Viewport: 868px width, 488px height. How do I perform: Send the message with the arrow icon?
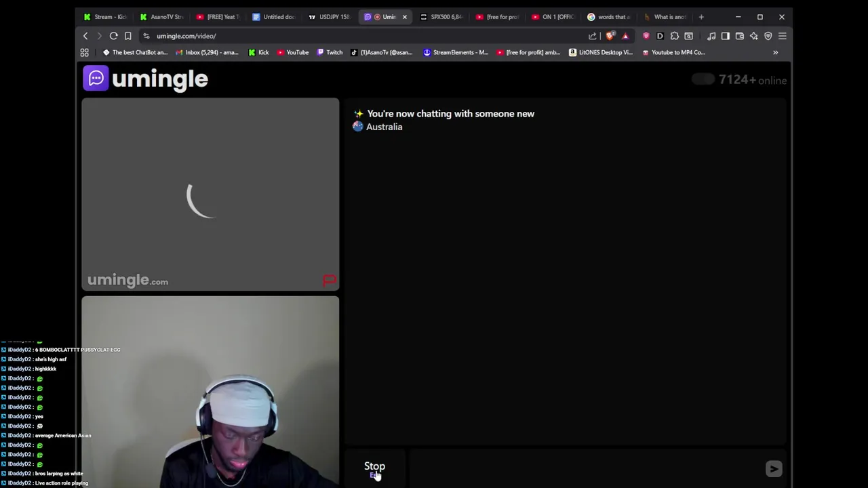click(x=774, y=468)
